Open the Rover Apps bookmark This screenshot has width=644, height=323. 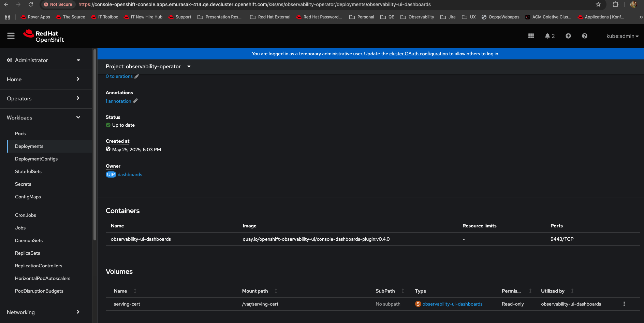pos(35,17)
